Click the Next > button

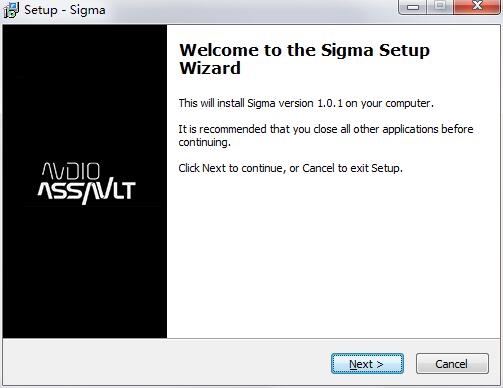pos(367,364)
